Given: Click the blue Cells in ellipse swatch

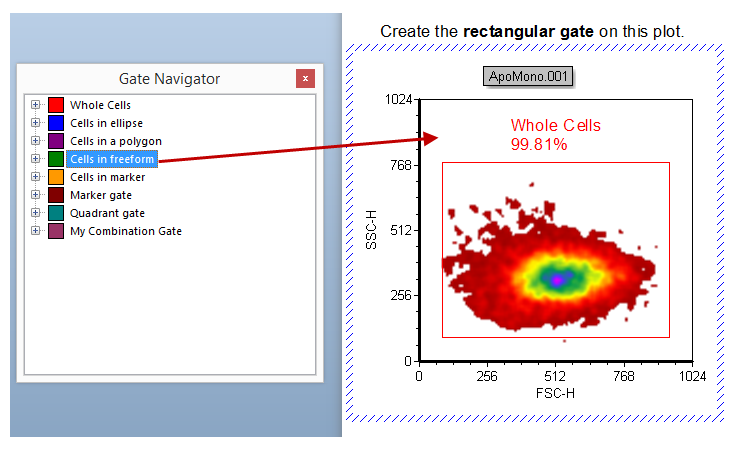Looking at the screenshot, I should [56, 123].
